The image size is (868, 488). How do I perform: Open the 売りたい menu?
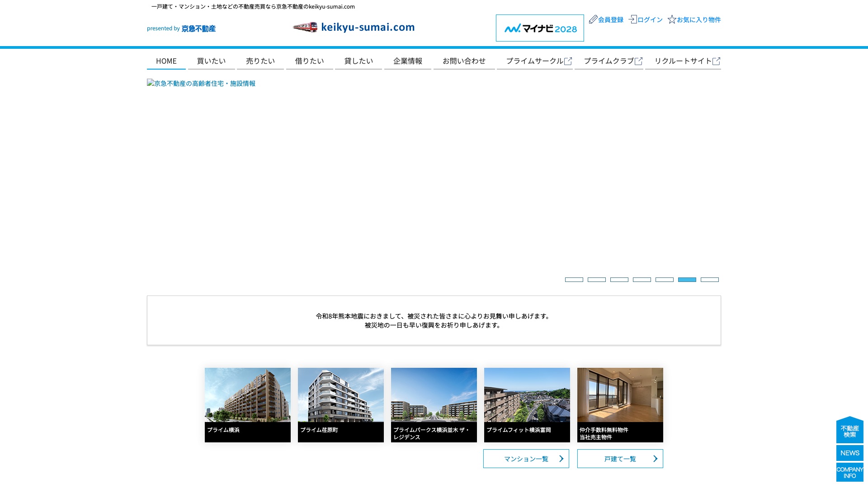260,61
